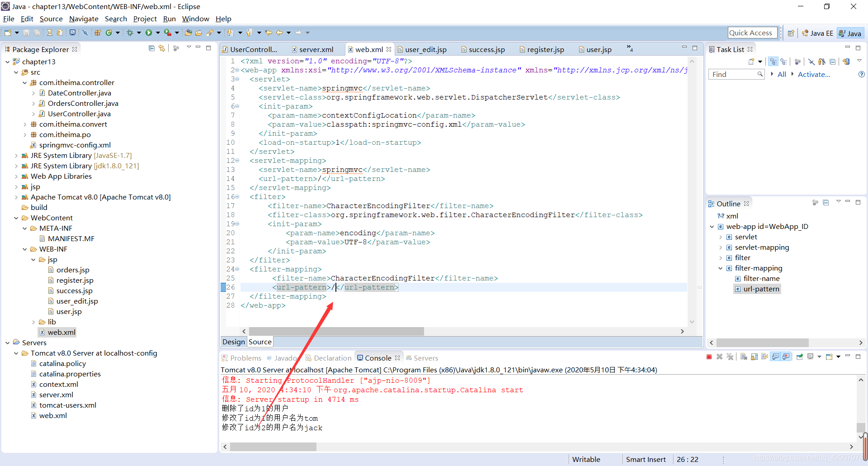Toggle Categorized view in Task List
868x466 pixels.
(x=773, y=62)
